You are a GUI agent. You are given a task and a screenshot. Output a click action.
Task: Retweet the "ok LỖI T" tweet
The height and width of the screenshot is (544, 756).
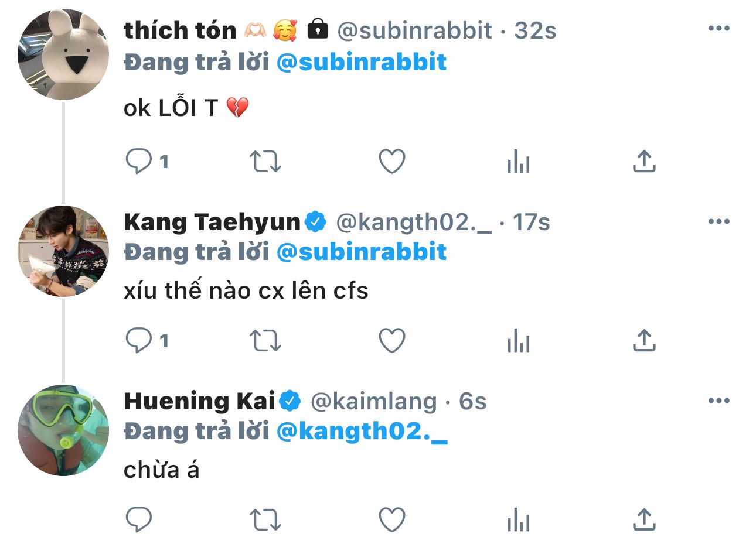265,162
